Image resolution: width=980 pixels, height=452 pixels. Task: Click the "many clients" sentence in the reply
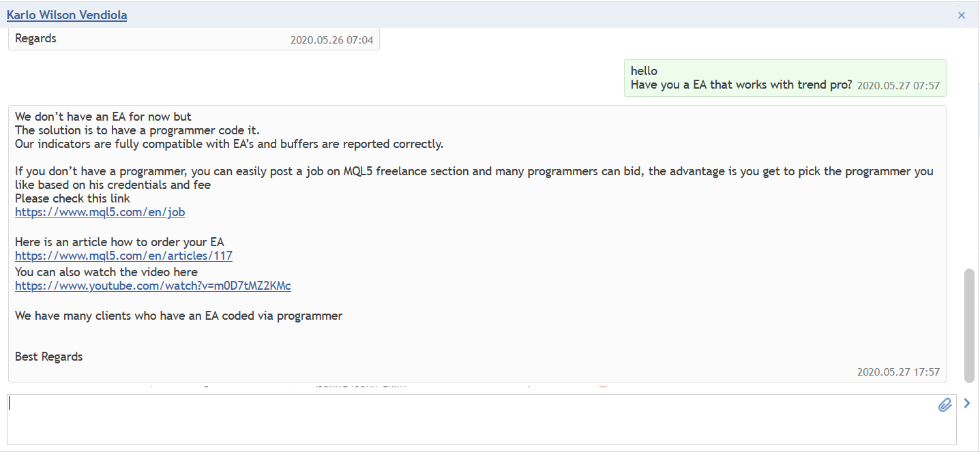(179, 316)
